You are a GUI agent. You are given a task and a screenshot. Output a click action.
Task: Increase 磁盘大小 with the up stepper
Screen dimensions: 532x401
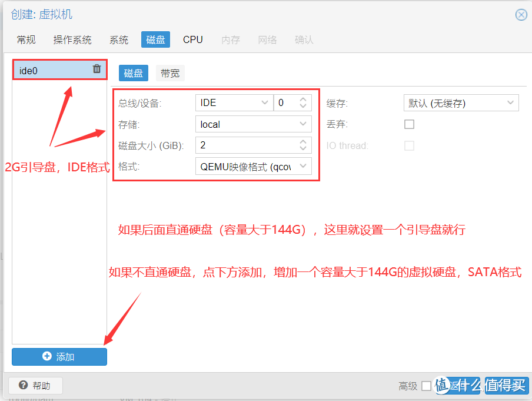(303, 142)
